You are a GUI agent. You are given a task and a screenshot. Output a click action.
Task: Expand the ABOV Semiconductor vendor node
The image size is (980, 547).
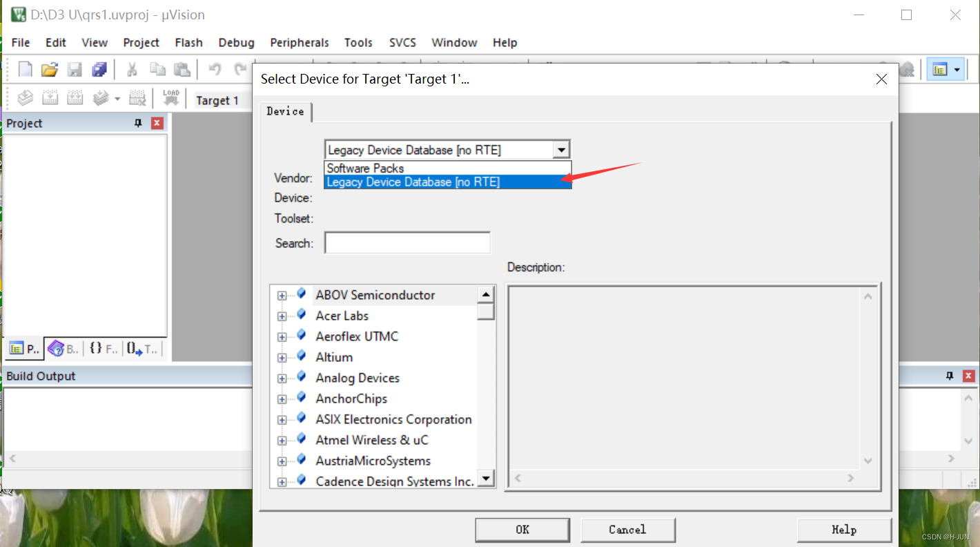click(x=282, y=296)
